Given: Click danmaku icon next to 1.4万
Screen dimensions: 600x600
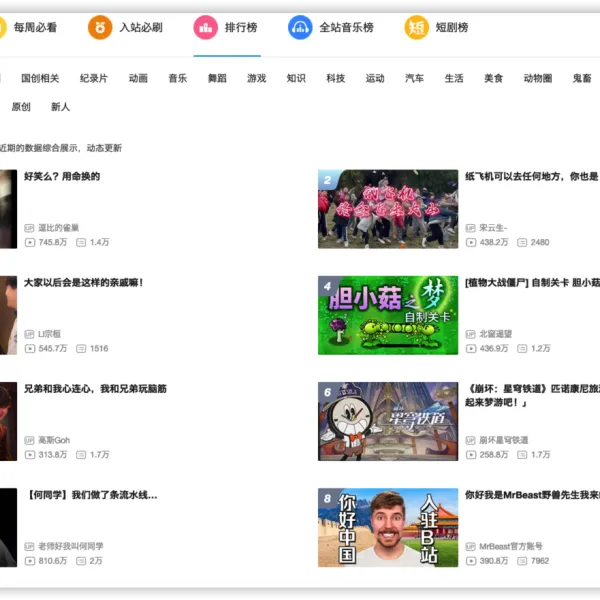Looking at the screenshot, I should pos(81,242).
